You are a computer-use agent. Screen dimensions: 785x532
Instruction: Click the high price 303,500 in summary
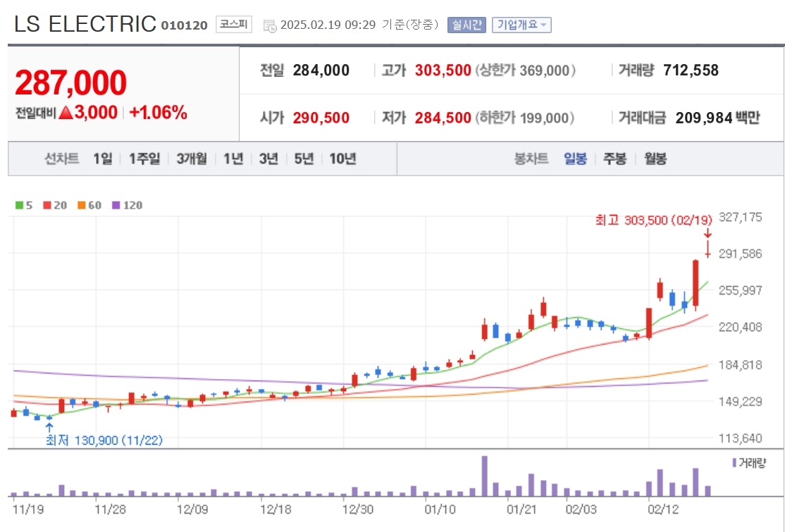(x=443, y=70)
